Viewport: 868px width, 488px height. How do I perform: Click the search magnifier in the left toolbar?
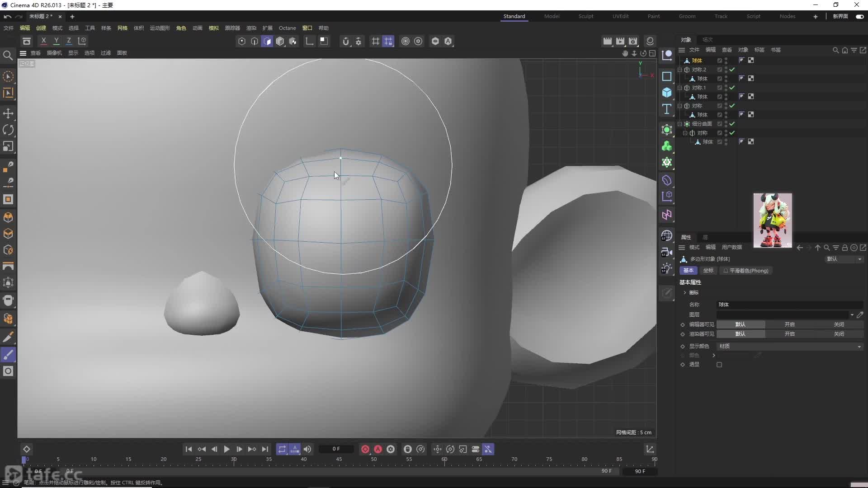pos(8,55)
